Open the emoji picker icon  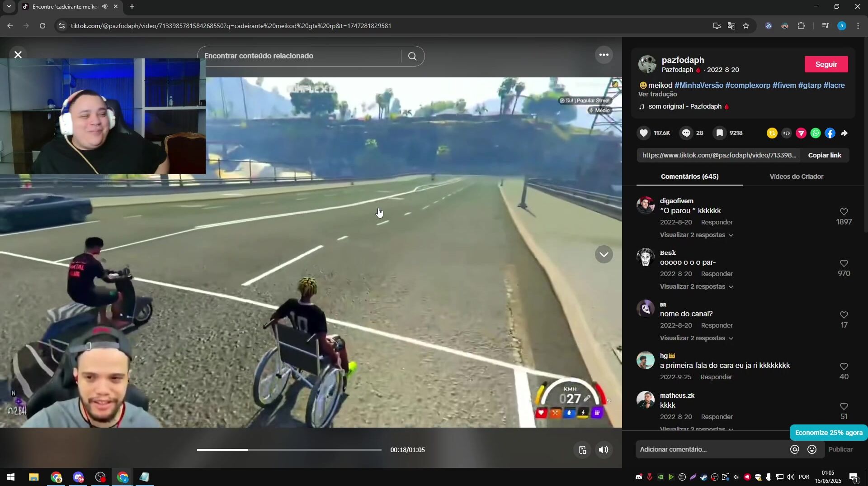(812, 449)
